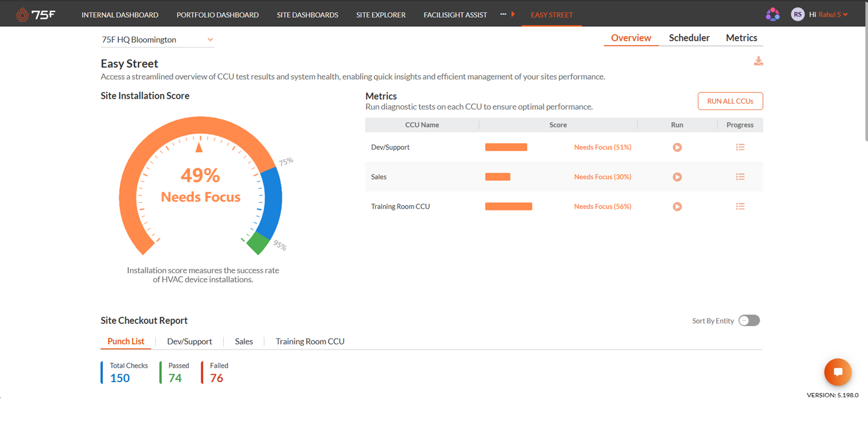Screen dimensions: 868x446
Task: Select the Easy Street navigation tab
Action: point(552,15)
